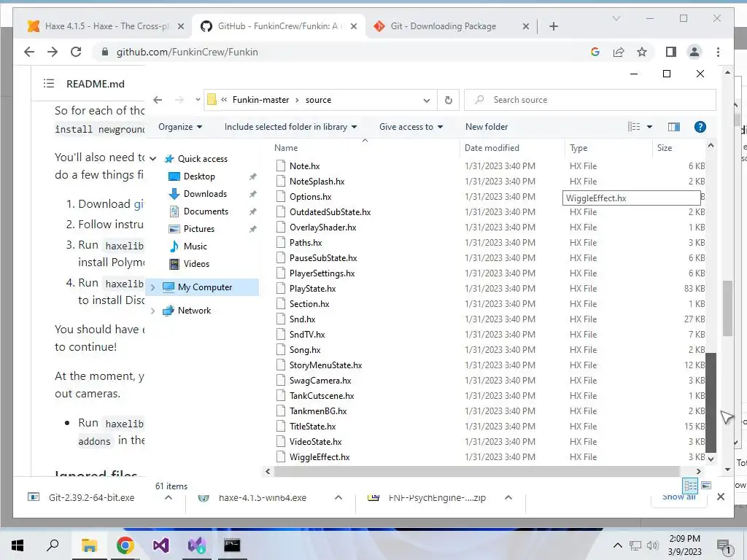Click Google icon in address bar
747x560 pixels.
pos(595,52)
